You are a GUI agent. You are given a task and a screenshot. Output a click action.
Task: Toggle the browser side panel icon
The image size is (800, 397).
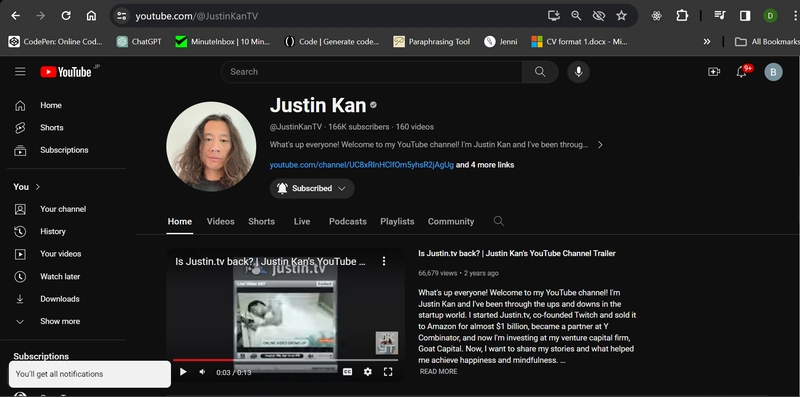(745, 16)
